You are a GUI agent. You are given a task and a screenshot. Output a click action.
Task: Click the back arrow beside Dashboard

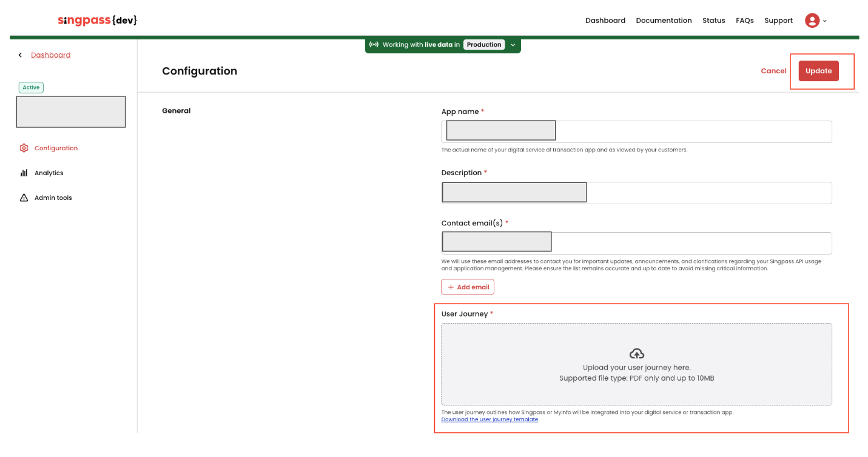(20, 55)
